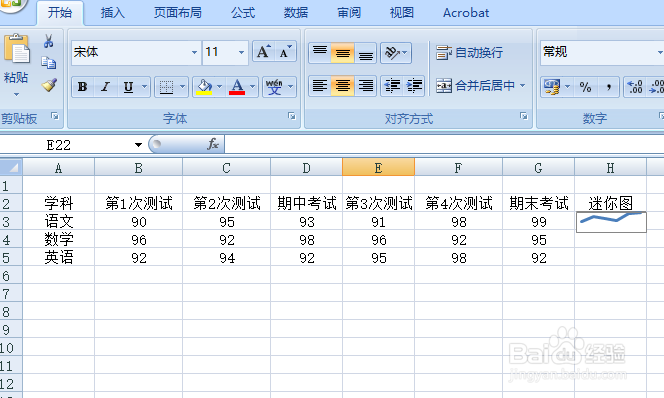Open 开始 Home tab
This screenshot has height=398, width=664.
pyautogui.click(x=59, y=13)
